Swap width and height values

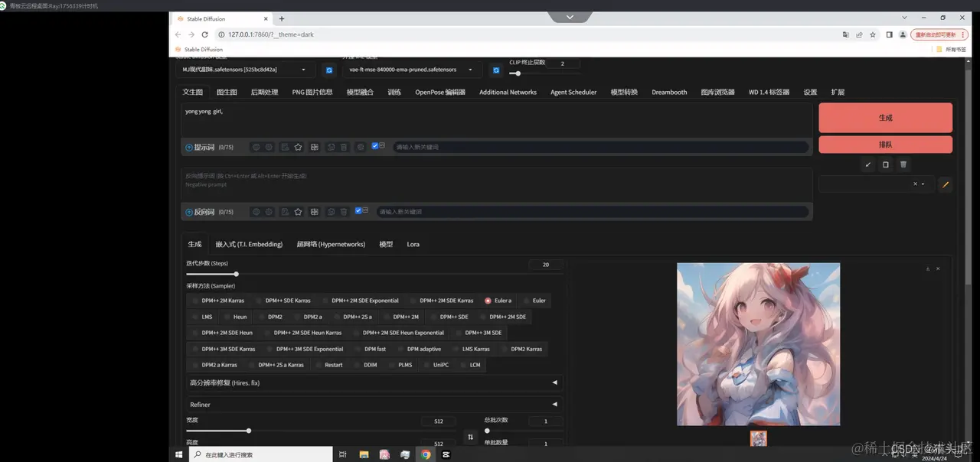(x=470, y=438)
